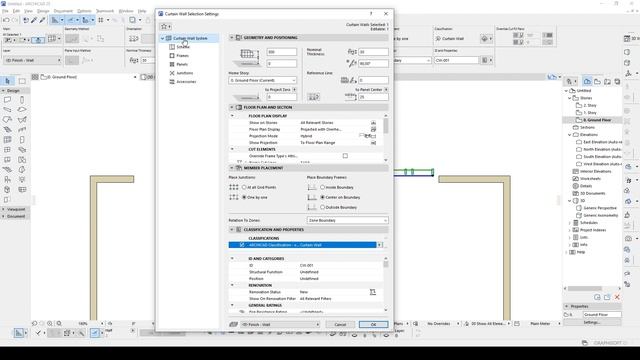
Task: Open Project Map in Navigator
Action: pyautogui.click(x=587, y=82)
